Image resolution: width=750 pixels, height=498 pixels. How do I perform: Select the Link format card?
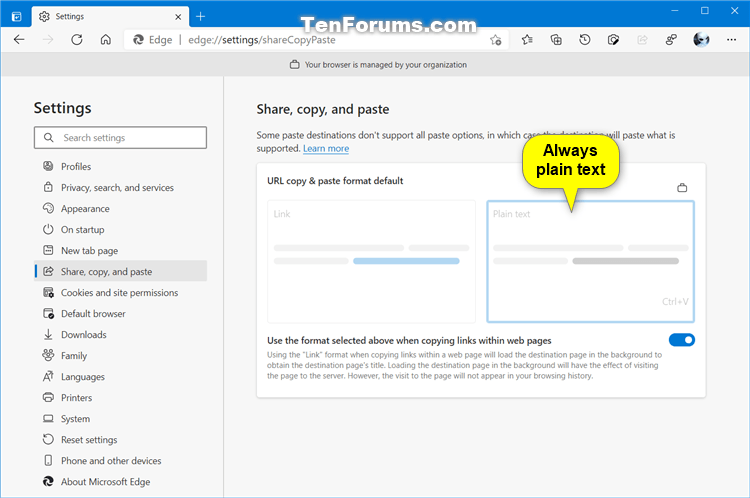[x=372, y=262]
